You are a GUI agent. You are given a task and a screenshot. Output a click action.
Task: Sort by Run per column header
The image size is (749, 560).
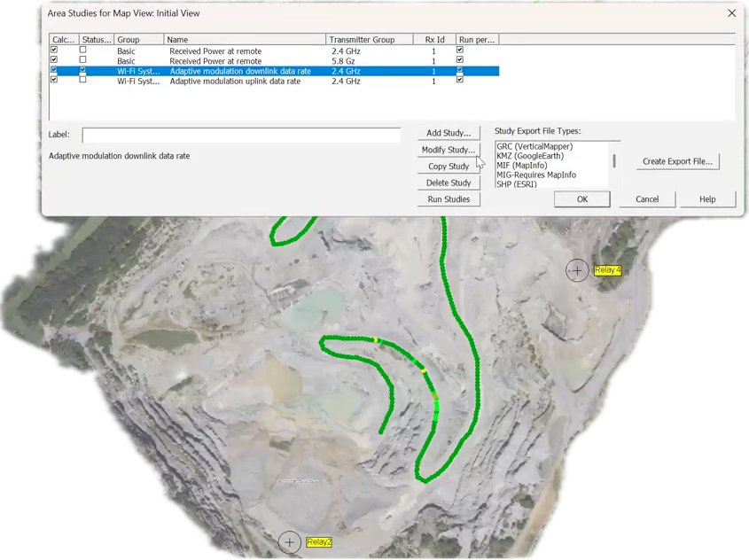[x=477, y=40]
